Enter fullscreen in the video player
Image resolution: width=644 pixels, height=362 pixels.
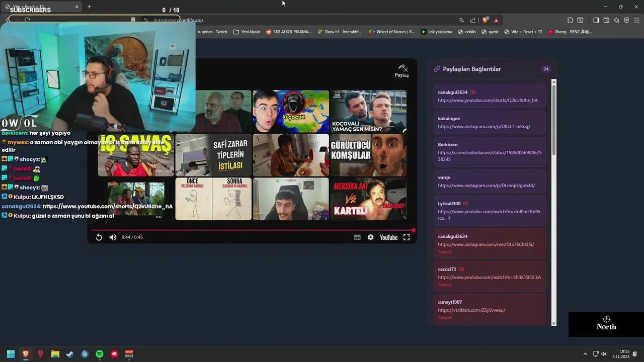[x=407, y=237]
